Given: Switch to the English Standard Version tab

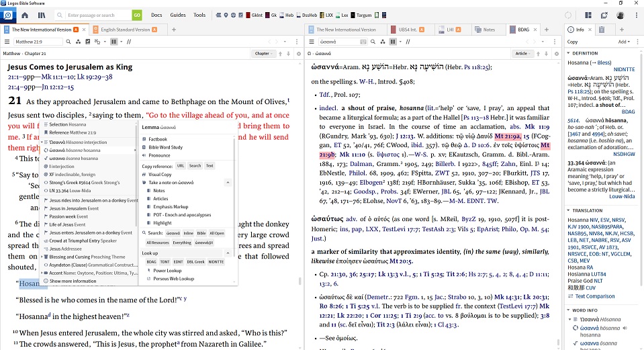Looking at the screenshot, I should pos(125,30).
